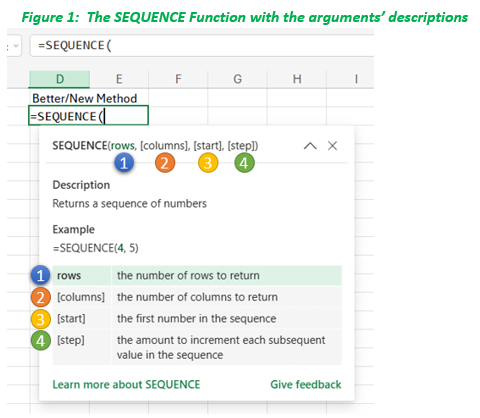Viewport: 480px width, 418px height.
Task: Click the yellow 3 badge under the syntax
Action: pos(208,163)
